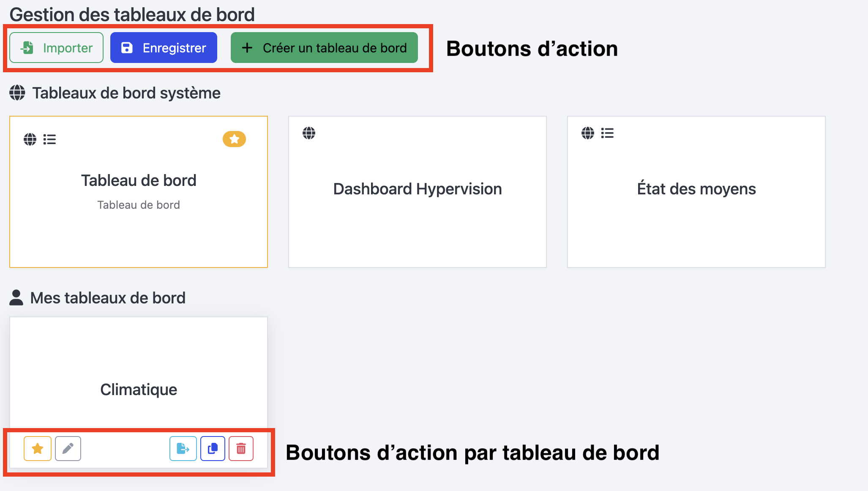The height and width of the screenshot is (491, 868).
Task: Select the edit pencil icon for Climatique
Action: point(68,449)
